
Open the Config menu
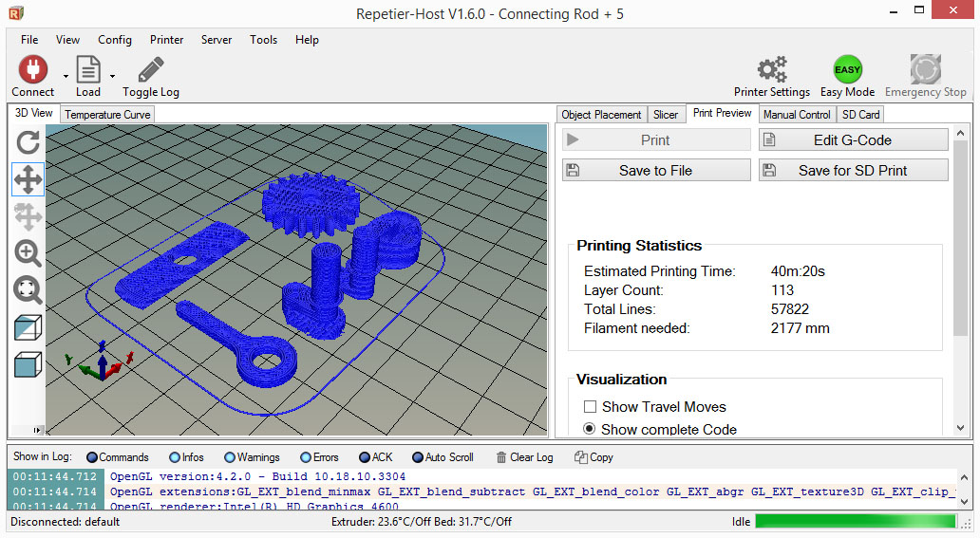[115, 39]
